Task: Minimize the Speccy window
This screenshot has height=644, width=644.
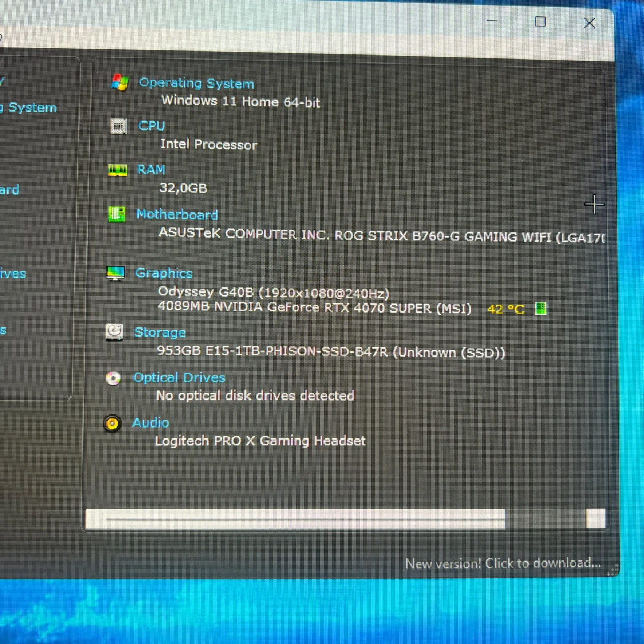Action: (492, 21)
